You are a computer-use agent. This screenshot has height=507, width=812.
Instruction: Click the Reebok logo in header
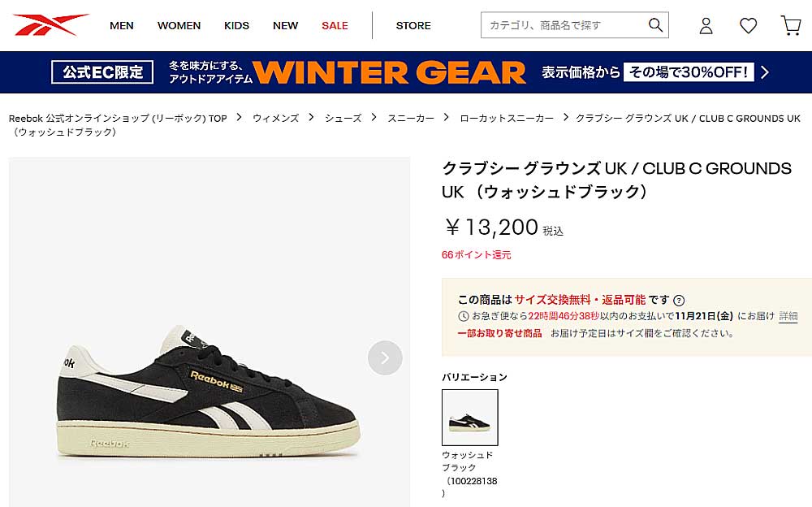coord(50,25)
